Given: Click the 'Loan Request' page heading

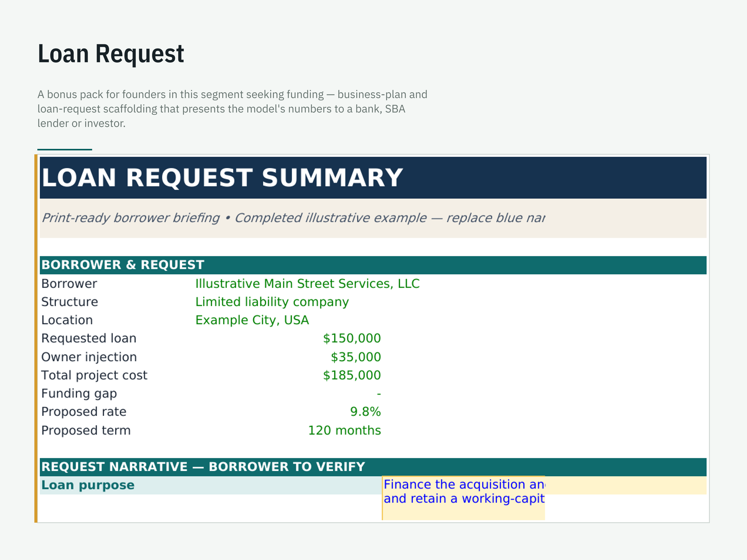Looking at the screenshot, I should (111, 54).
